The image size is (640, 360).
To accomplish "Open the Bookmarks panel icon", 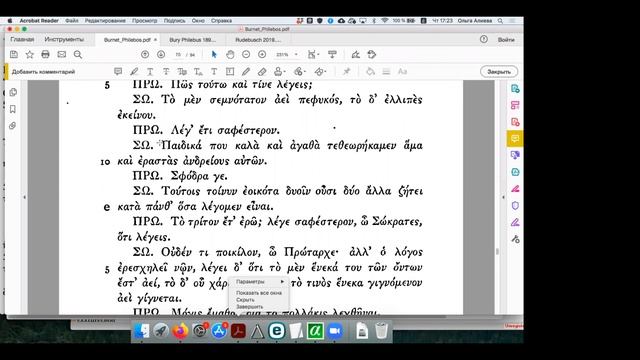I will pos(13,109).
